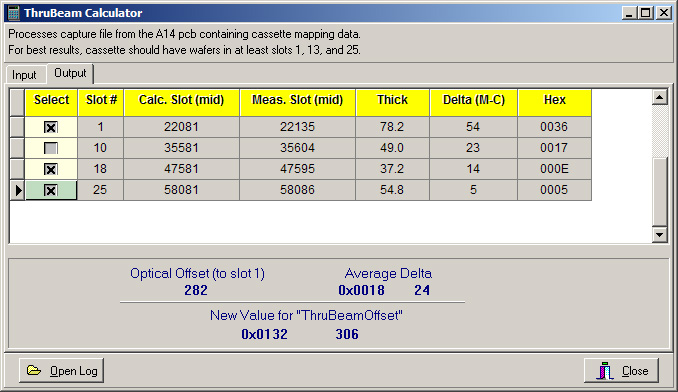The height and width of the screenshot is (392, 678).
Task: Click Average Delta hex value 0x0018
Action: [361, 290]
